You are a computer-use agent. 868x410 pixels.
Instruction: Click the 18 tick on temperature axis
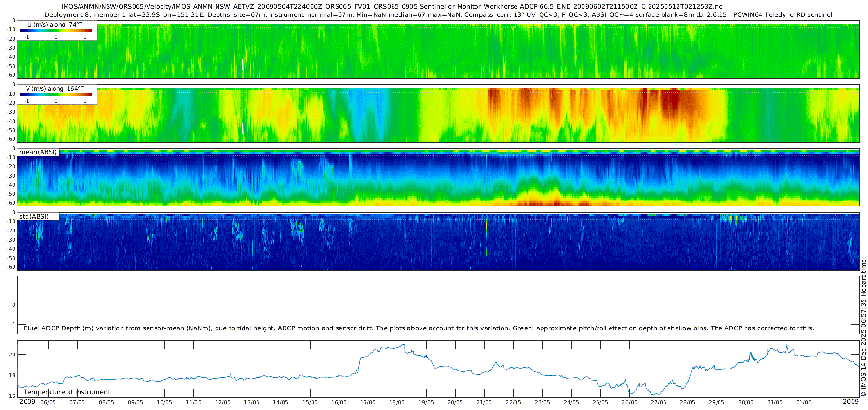(x=12, y=375)
